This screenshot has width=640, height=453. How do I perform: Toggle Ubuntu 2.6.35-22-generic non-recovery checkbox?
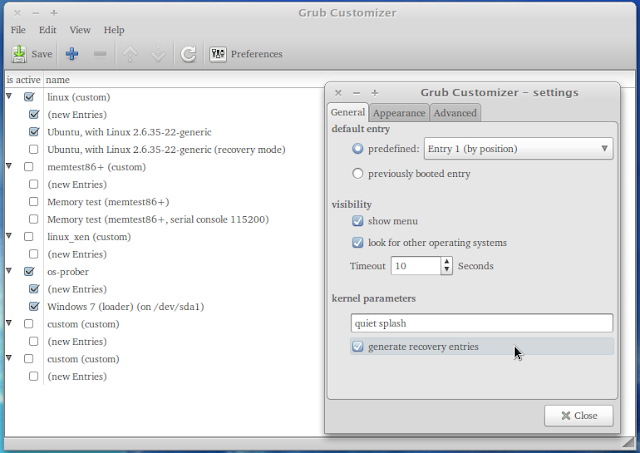pos(34,132)
